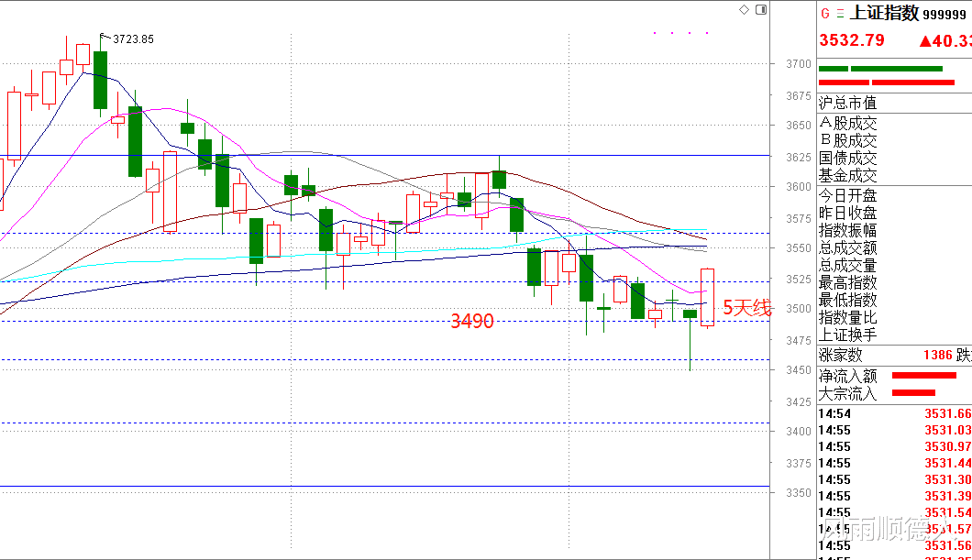The image size is (972, 560).
Task: Select the tick priced 3531.30
Action: pos(894,479)
